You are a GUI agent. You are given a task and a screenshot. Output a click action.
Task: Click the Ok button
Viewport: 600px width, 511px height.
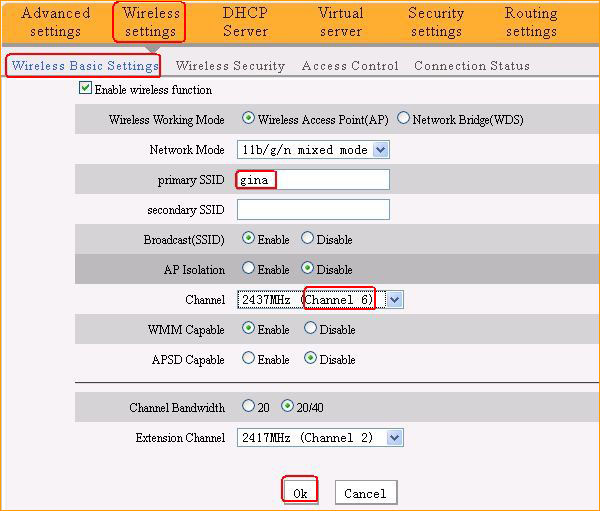coord(300,492)
